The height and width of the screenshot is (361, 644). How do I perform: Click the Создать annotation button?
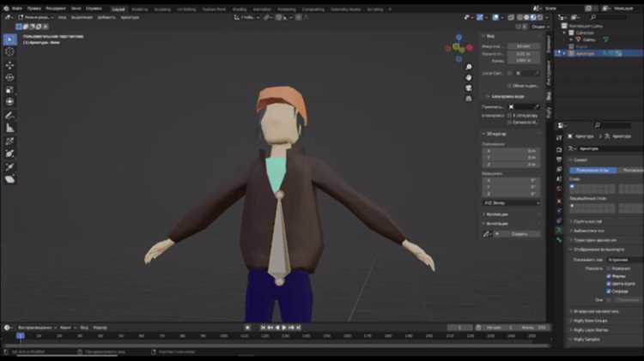pyautogui.click(x=519, y=234)
